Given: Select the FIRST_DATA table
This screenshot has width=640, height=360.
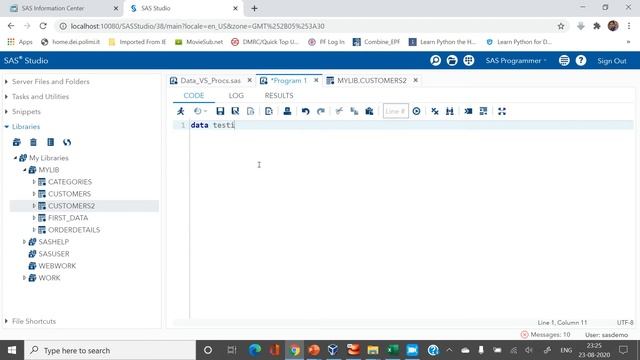Looking at the screenshot, I should click(68, 218).
